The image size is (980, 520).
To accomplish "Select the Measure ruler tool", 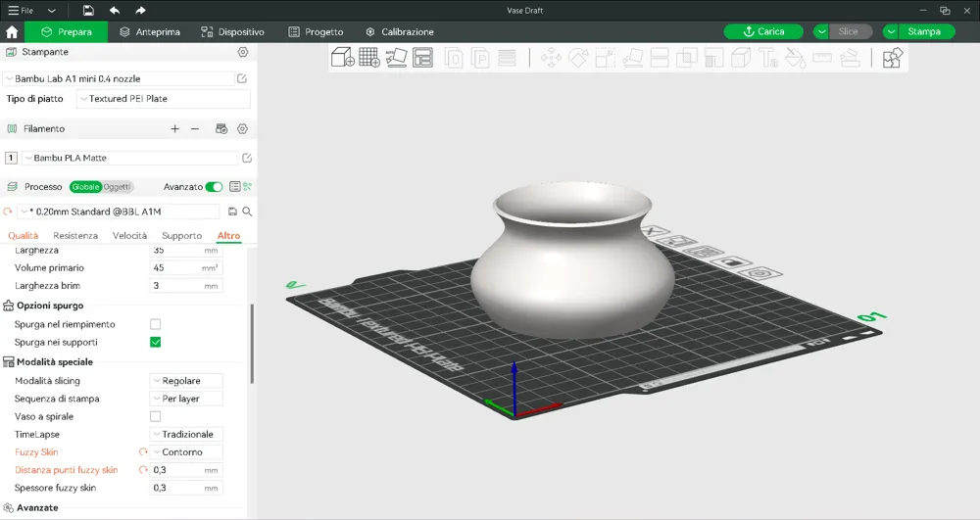I will point(822,58).
